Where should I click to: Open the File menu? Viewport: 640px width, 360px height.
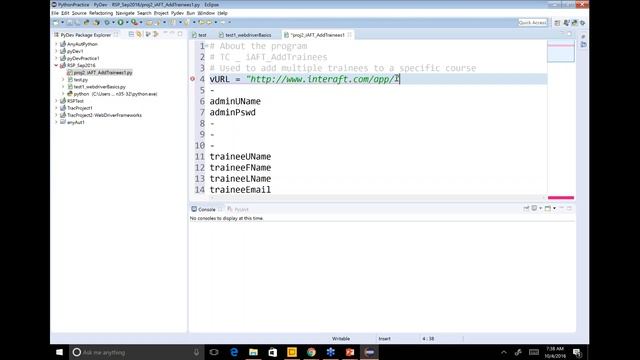(55, 13)
